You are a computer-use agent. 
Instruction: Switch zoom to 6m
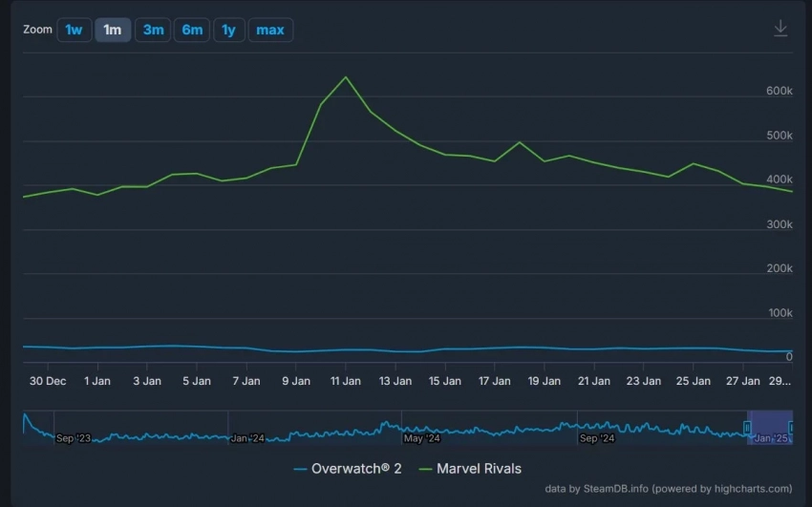192,30
